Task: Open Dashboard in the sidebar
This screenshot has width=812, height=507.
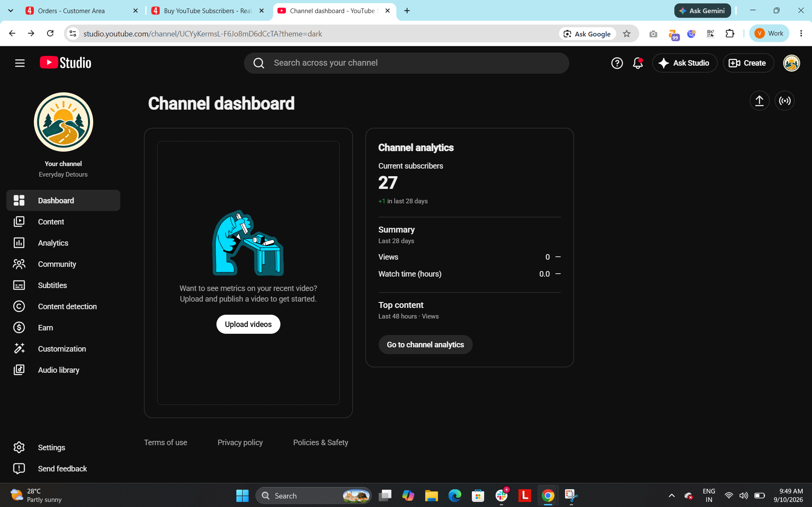Action: (x=63, y=200)
